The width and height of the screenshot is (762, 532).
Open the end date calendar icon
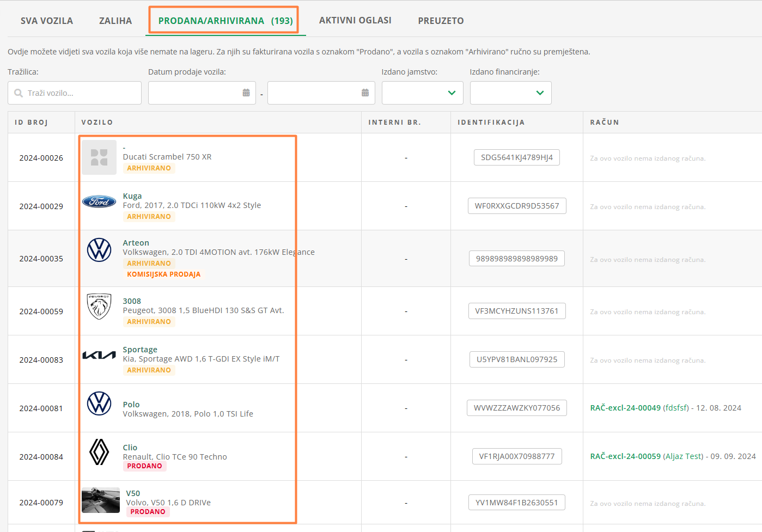tap(365, 93)
